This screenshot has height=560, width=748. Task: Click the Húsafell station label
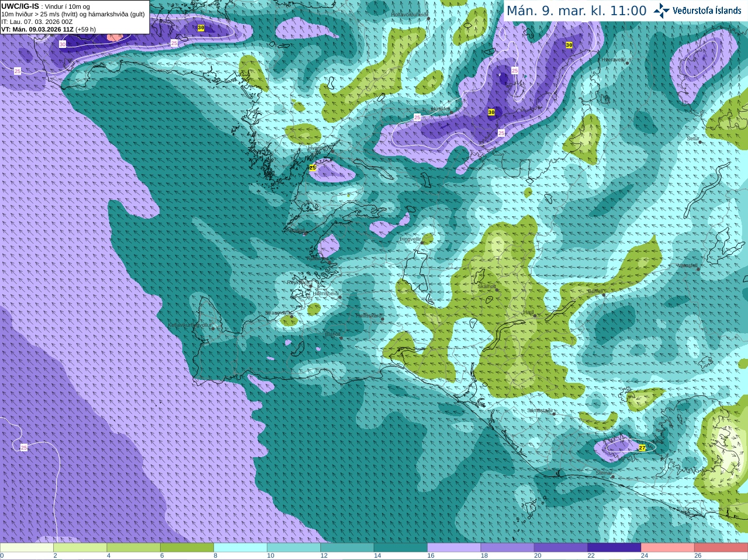pos(441,109)
